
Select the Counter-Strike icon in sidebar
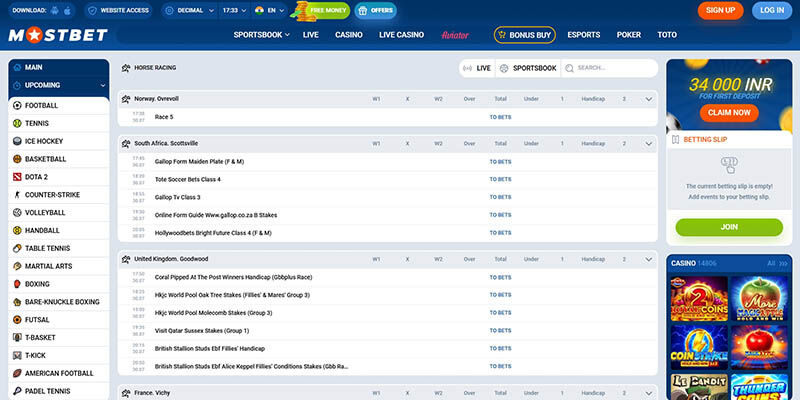pyautogui.click(x=17, y=195)
